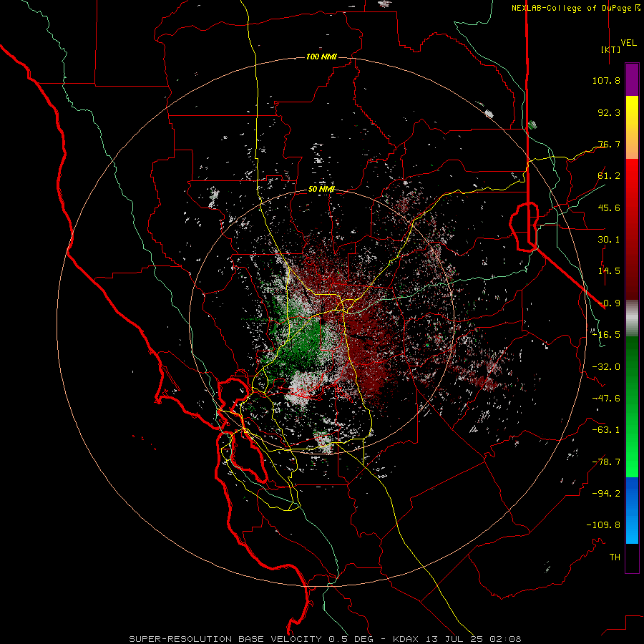Image resolution: width=644 pixels, height=644 pixels.
Task: Click the 76.7 velocity scale value
Action: click(609, 144)
